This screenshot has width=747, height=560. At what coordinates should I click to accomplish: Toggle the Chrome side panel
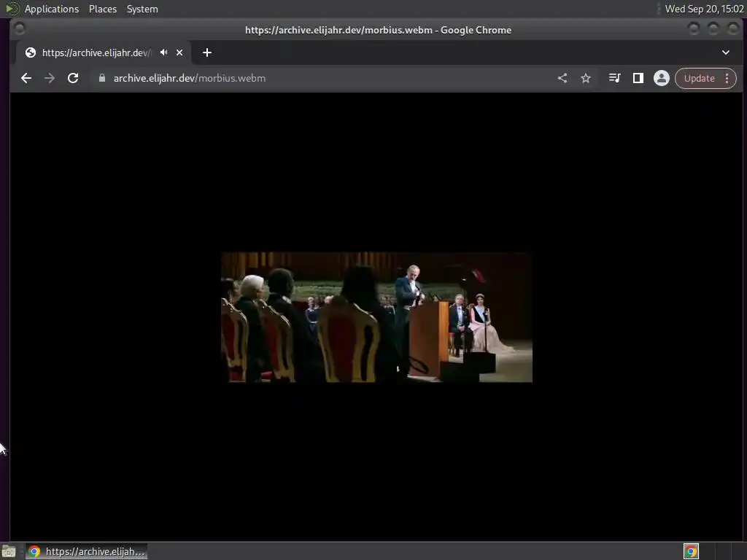[x=638, y=78]
